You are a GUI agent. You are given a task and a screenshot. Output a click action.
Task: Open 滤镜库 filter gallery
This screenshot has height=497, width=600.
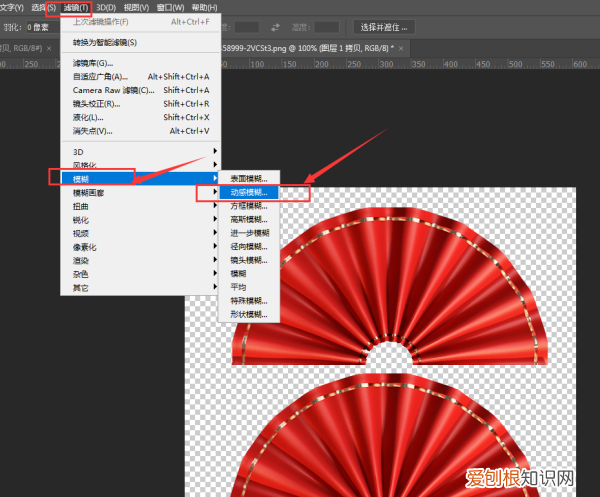tap(93, 63)
